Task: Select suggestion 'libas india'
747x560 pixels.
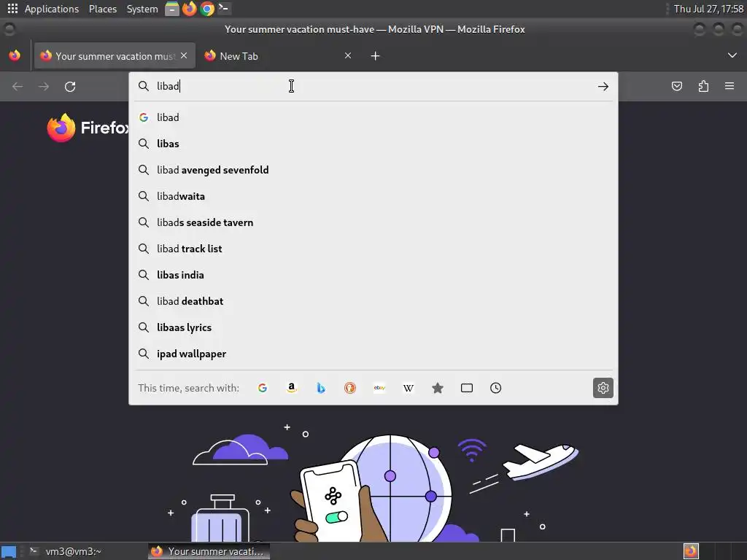Action: (x=373, y=275)
